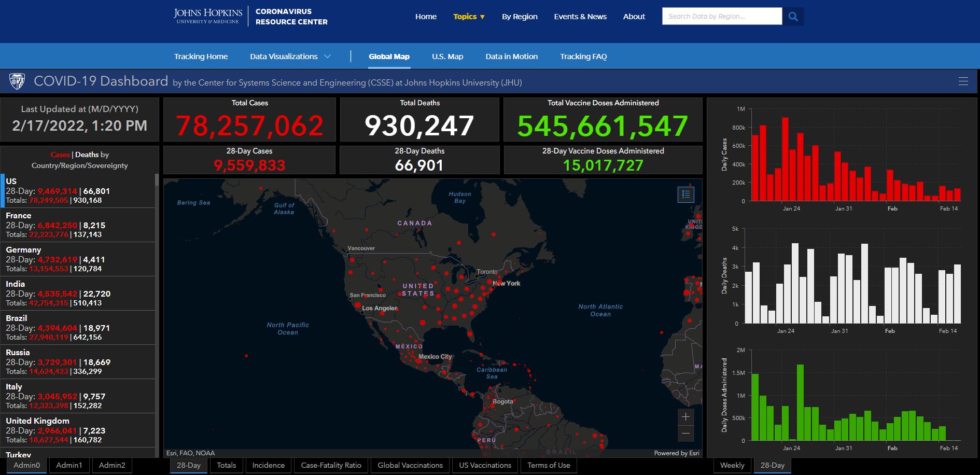Toggle the map legend list icon

(686, 194)
